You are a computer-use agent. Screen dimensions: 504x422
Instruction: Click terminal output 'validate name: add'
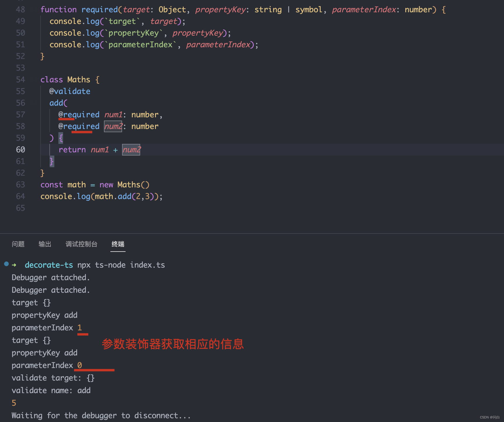[x=51, y=390]
